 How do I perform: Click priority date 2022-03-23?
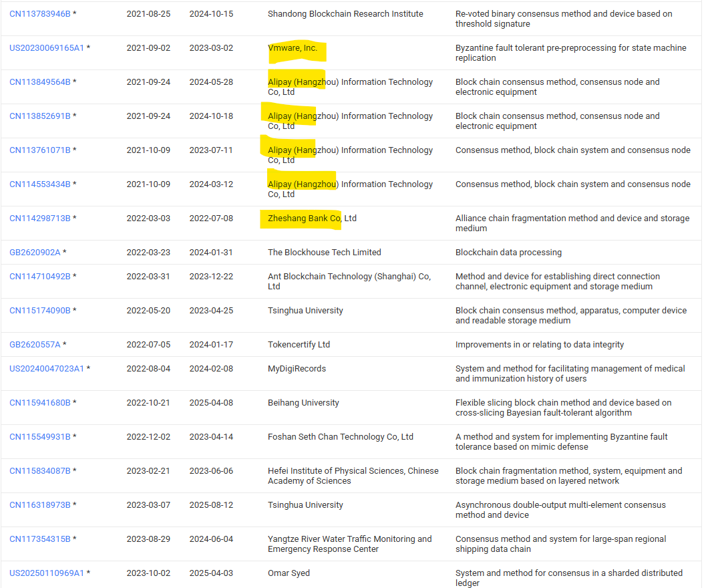[148, 253]
